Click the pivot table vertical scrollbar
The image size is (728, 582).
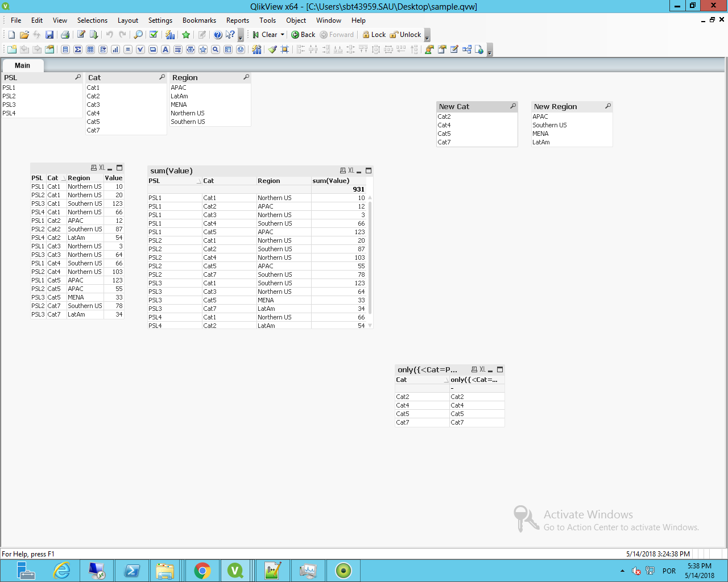click(370, 257)
